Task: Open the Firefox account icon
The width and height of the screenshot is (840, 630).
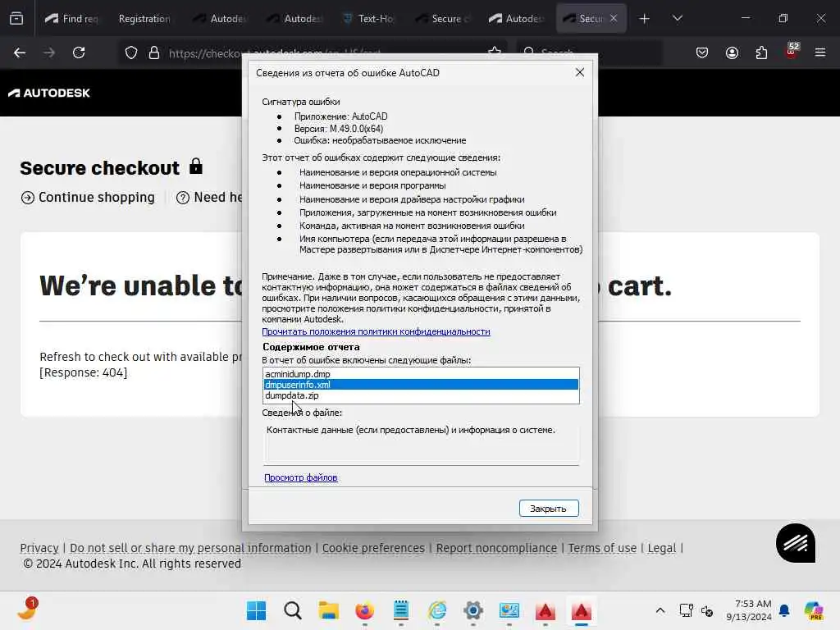Action: (732, 52)
